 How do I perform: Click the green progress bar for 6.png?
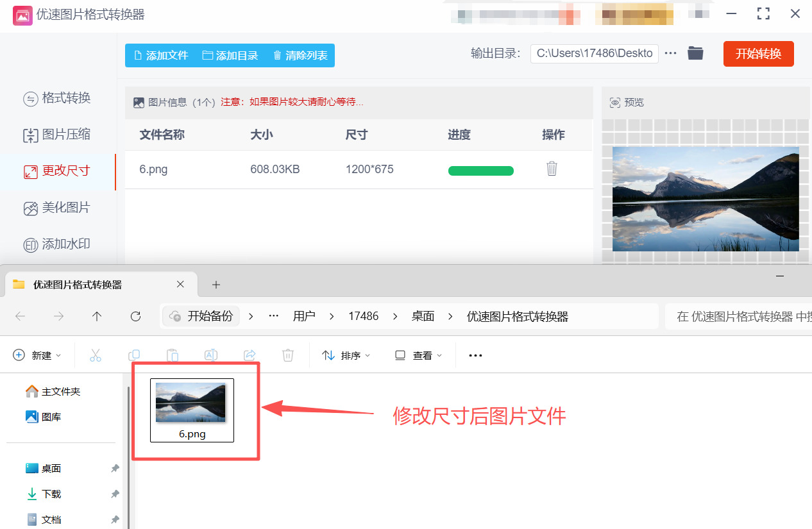coord(481,171)
